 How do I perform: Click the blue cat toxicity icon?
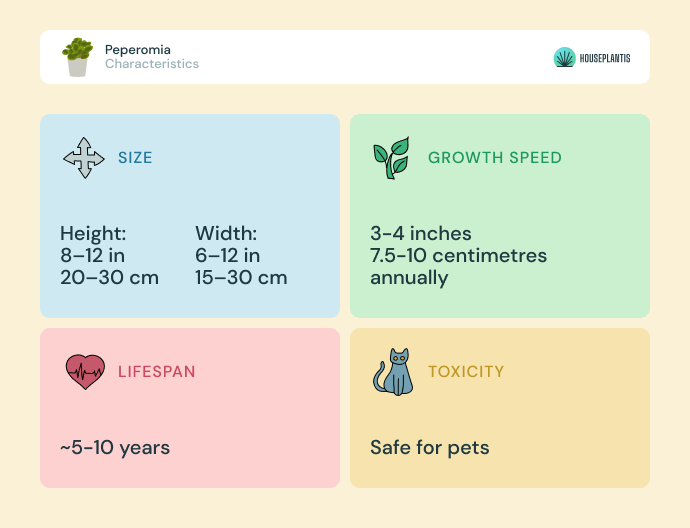pyautogui.click(x=393, y=372)
